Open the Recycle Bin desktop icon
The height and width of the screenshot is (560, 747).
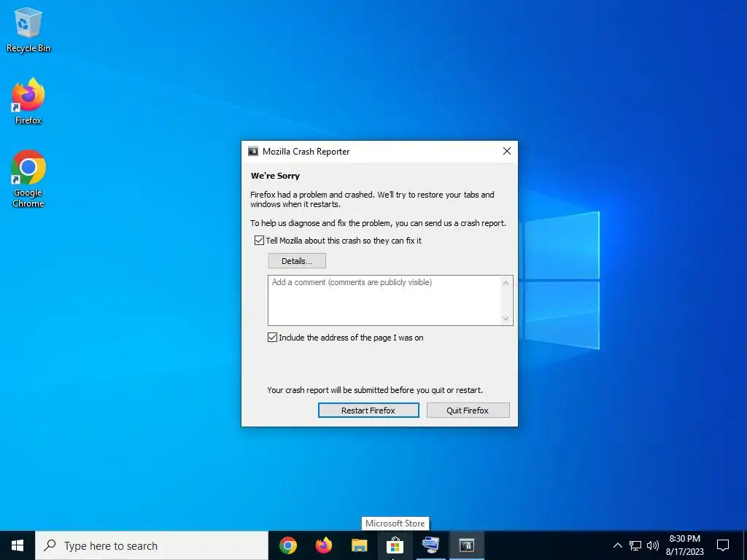[x=28, y=29]
